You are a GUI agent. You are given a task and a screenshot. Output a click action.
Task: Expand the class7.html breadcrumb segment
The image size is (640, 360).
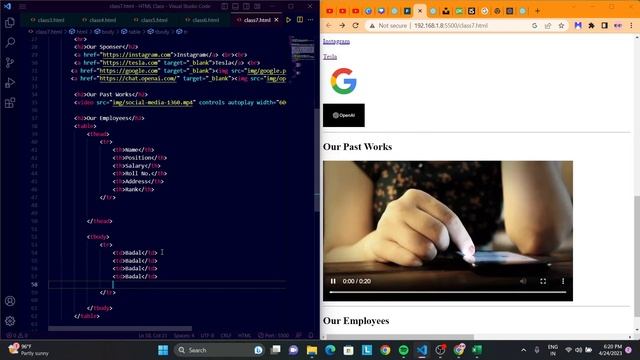tap(45, 31)
